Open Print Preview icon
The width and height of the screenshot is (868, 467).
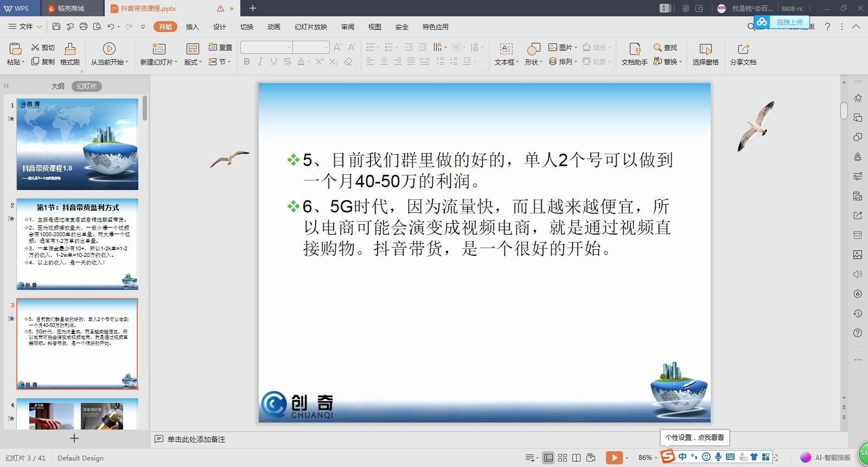(x=97, y=27)
